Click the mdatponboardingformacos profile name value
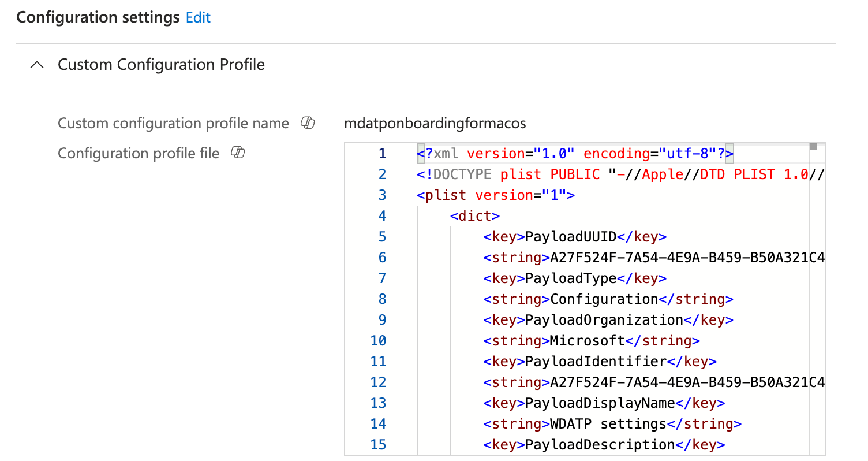The width and height of the screenshot is (868, 461). [x=435, y=124]
